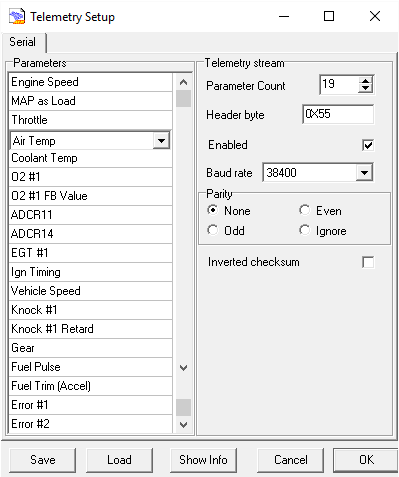Open the Baud rate dropdown

[364, 173]
